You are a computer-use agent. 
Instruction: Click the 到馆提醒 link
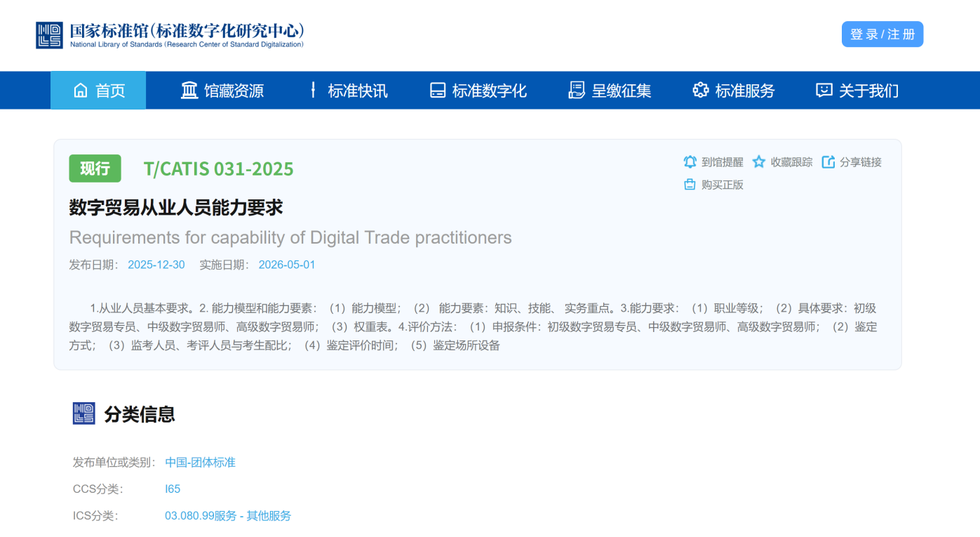click(x=723, y=162)
